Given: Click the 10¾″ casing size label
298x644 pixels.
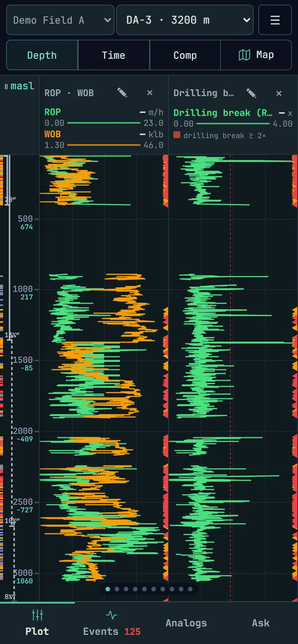Looking at the screenshot, I should click(x=12, y=521).
